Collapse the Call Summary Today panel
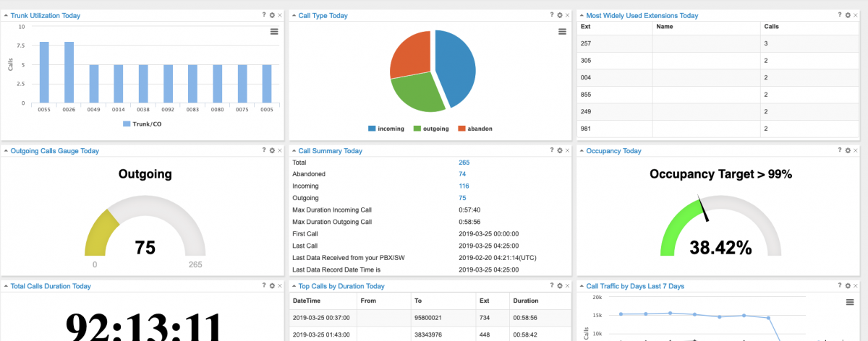Screen dimensions: 868x341 point(294,150)
